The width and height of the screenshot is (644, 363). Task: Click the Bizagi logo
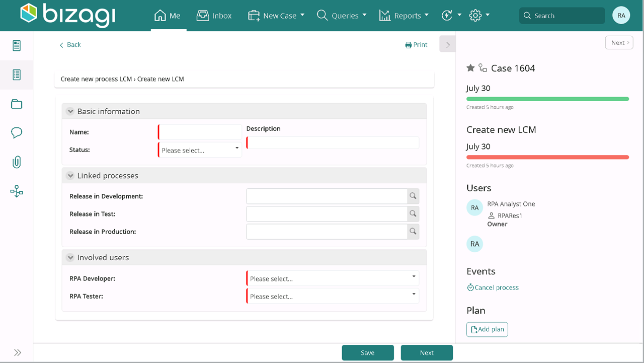point(68,15)
